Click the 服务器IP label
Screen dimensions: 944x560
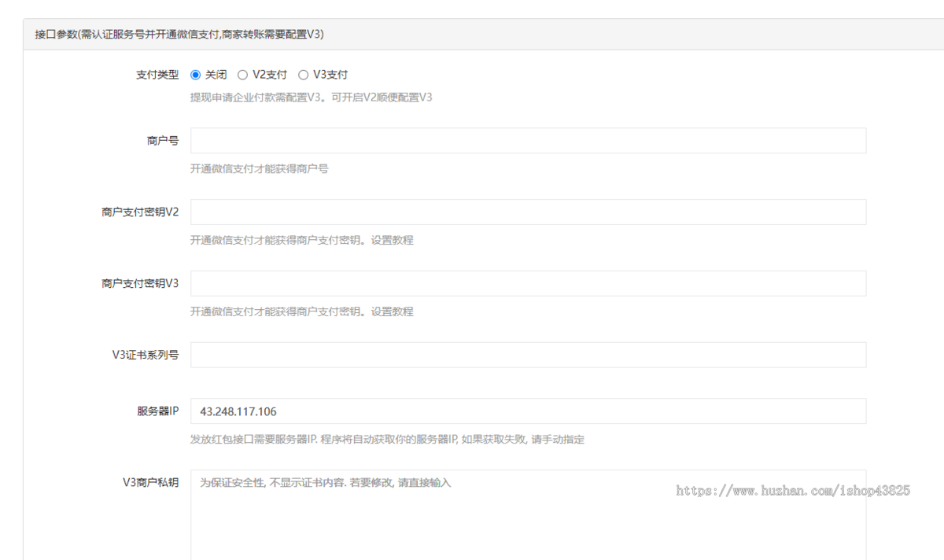157,411
